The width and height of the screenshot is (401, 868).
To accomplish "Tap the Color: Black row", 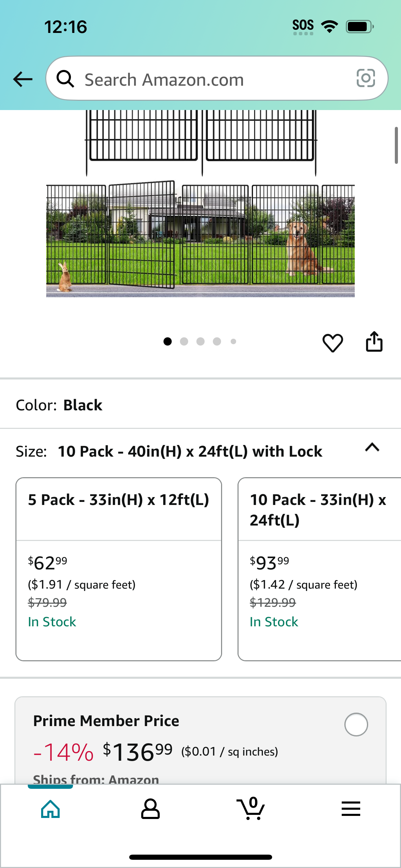I will [x=200, y=405].
